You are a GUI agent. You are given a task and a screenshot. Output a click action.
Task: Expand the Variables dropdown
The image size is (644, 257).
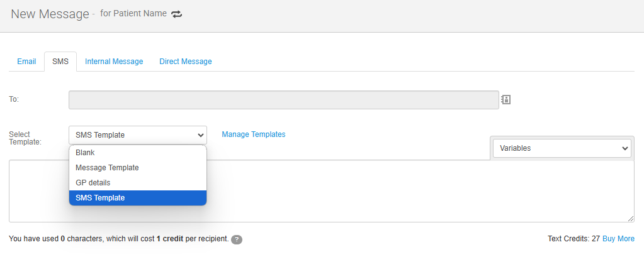click(562, 148)
